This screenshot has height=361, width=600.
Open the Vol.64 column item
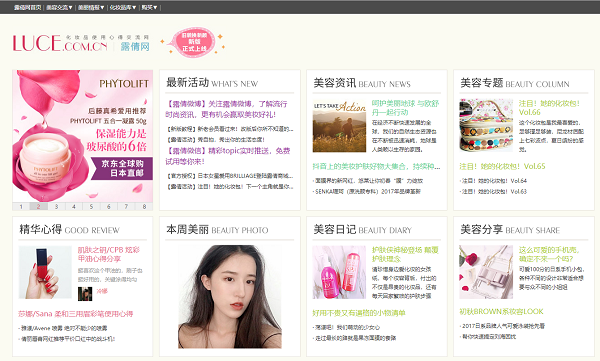pos(494,181)
